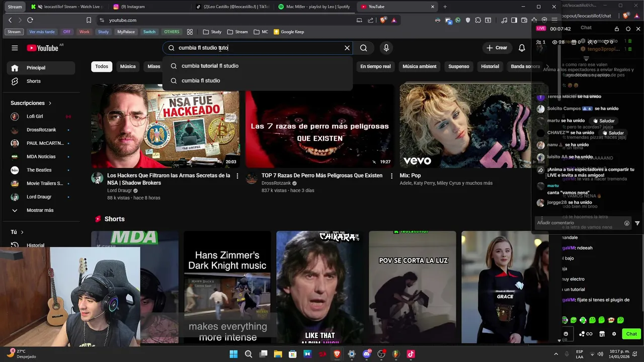Viewport: 644px width, 362px height.
Task: Select the Banda sonora filter chip
Action: pyautogui.click(x=525, y=66)
